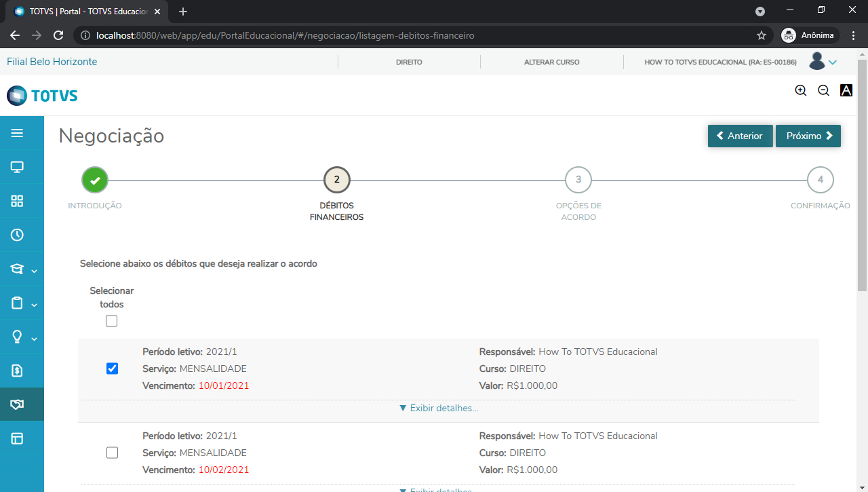The height and width of the screenshot is (492, 868).
Task: Select step 4 Confirmação circle
Action: [x=821, y=180]
